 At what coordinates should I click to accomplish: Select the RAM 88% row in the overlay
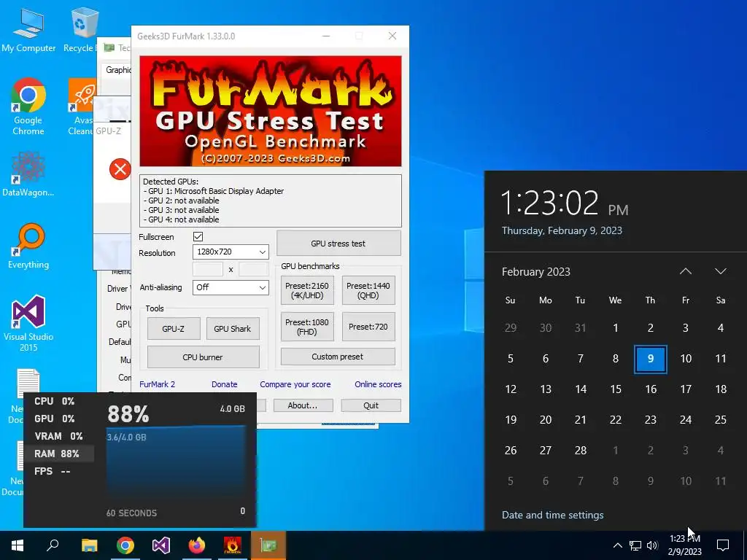pyautogui.click(x=58, y=454)
